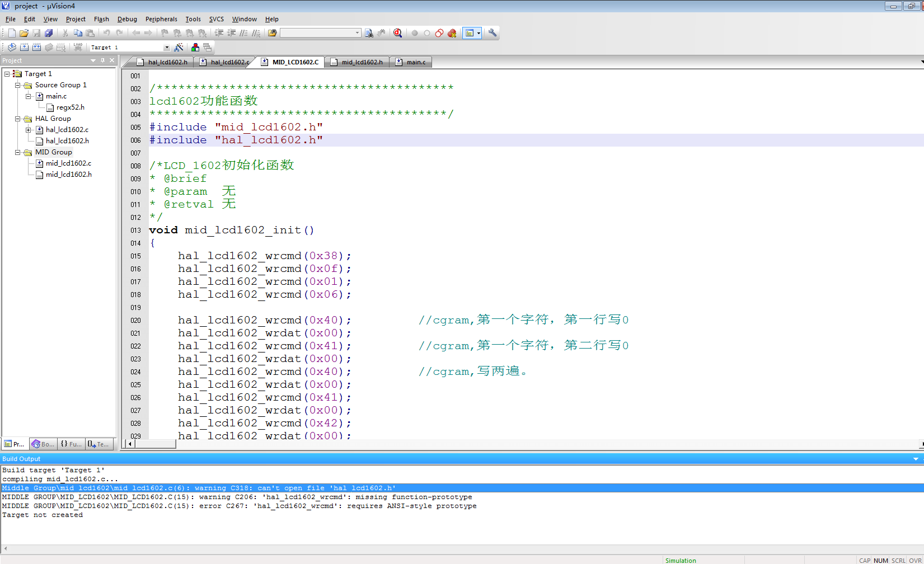Click the Translate current file icon

tap(12, 48)
